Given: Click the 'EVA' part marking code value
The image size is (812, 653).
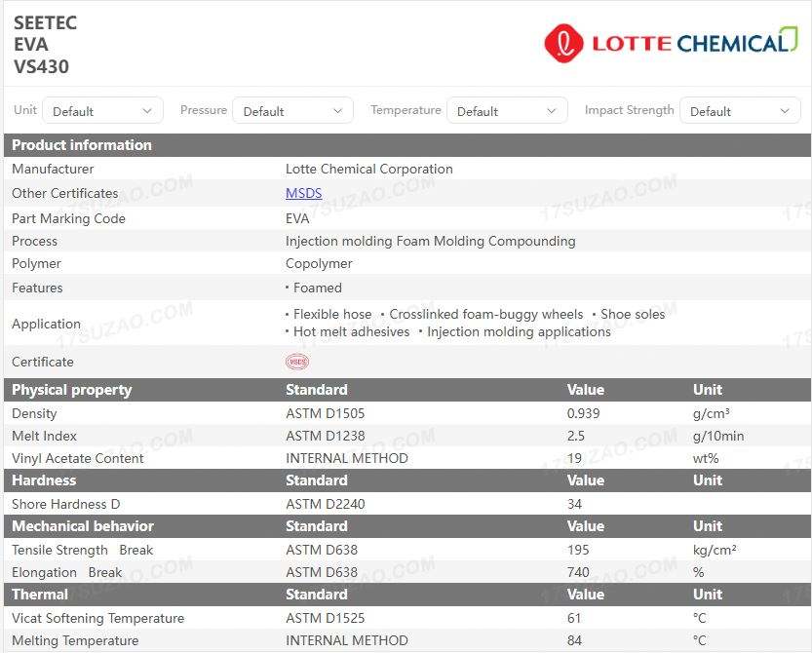Looking at the screenshot, I should 297,218.
